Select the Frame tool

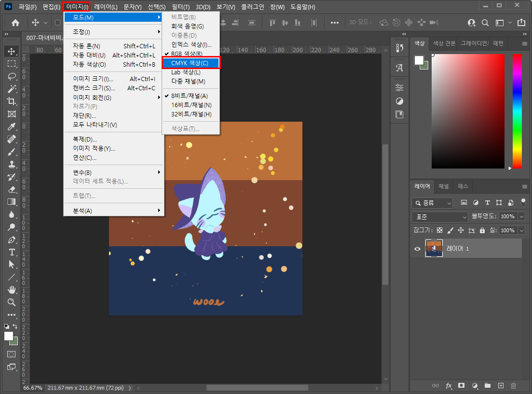[x=12, y=114]
